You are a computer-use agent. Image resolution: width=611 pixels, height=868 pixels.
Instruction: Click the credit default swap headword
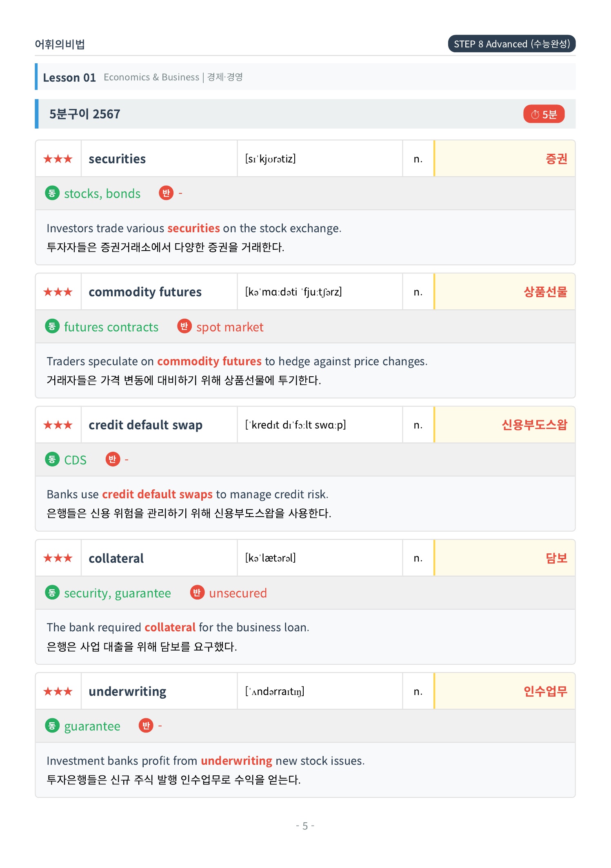[x=145, y=425]
